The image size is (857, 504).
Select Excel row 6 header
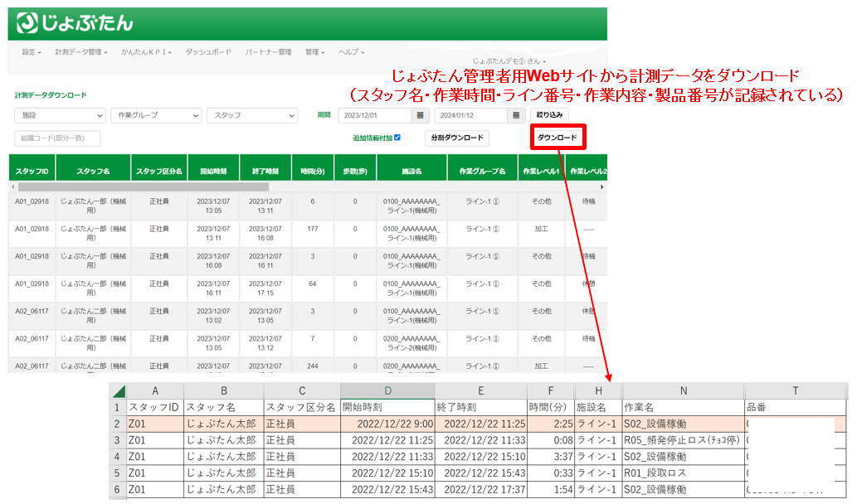118,489
